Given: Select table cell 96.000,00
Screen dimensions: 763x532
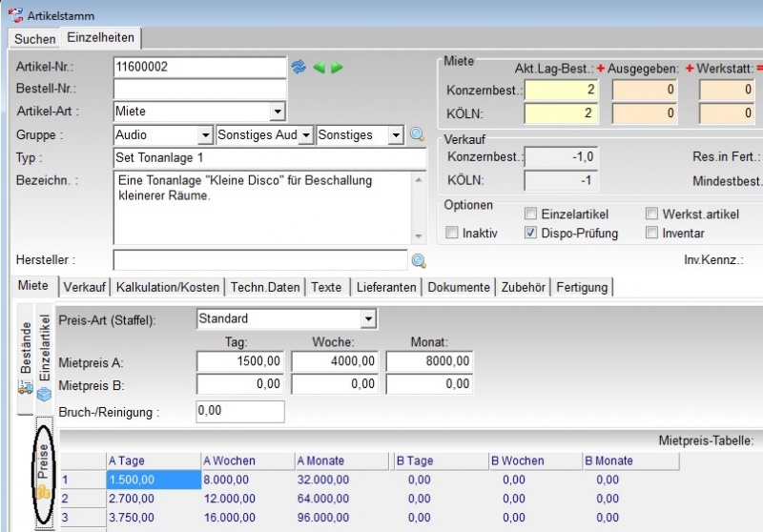Looking at the screenshot, I should [x=342, y=518].
